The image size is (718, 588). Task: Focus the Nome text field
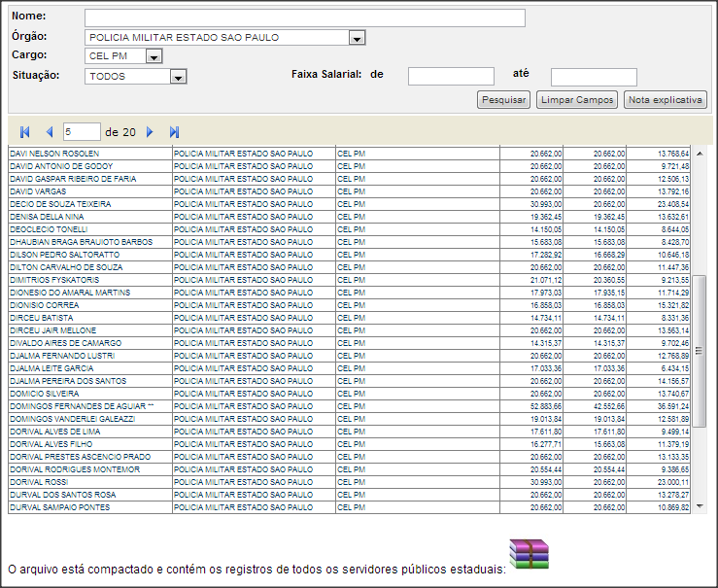click(304, 17)
